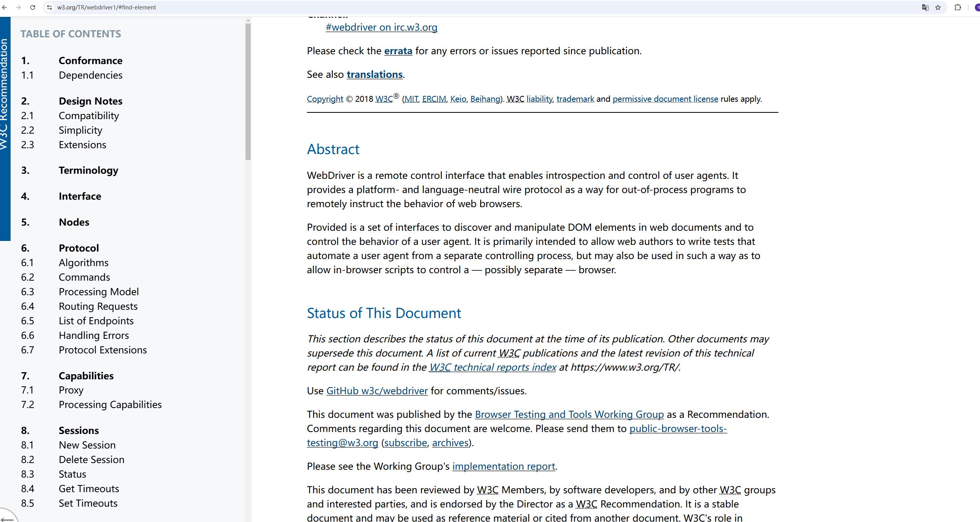Click the browser forward arrow

(x=18, y=7)
